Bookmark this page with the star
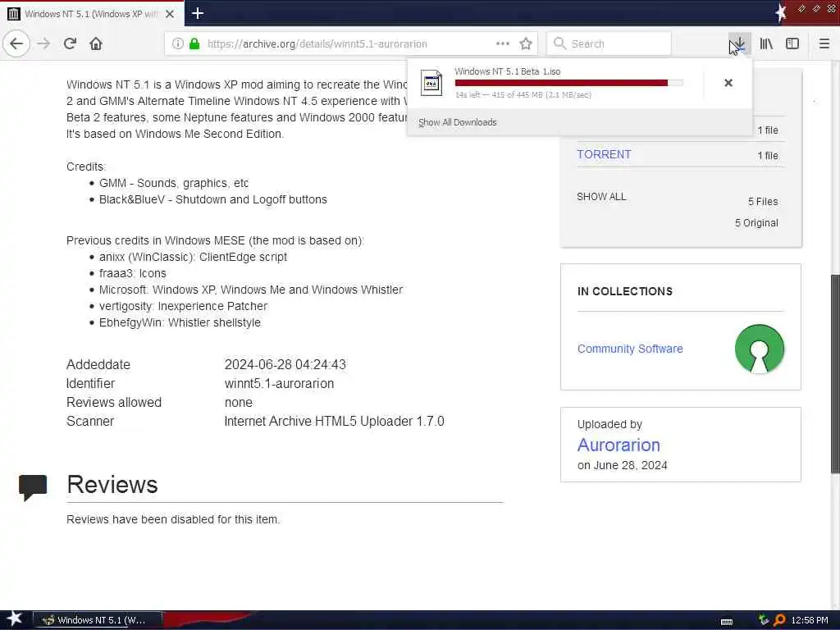Image resolution: width=840 pixels, height=630 pixels. click(x=526, y=43)
